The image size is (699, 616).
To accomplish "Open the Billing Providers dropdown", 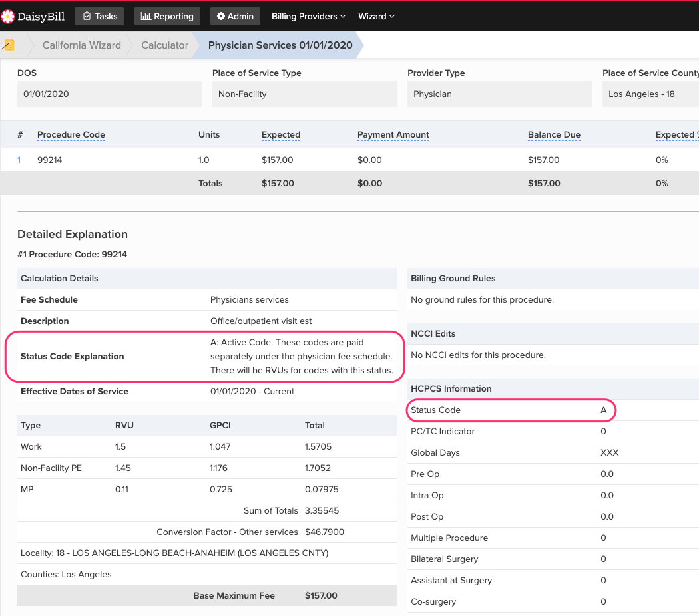I will pos(307,16).
